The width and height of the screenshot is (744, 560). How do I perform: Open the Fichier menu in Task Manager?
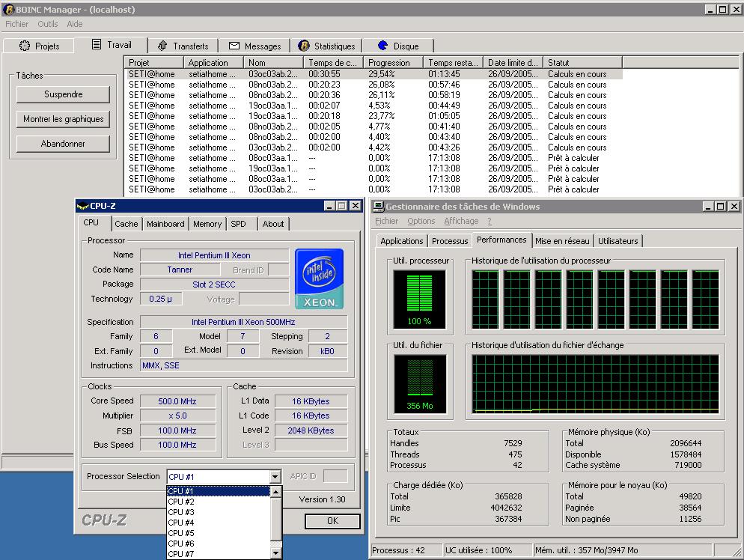pos(387,221)
